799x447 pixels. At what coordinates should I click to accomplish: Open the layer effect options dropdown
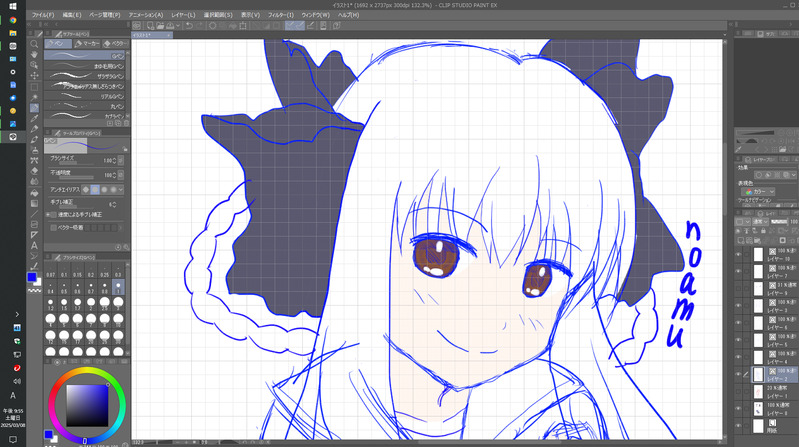pyautogui.click(x=793, y=175)
